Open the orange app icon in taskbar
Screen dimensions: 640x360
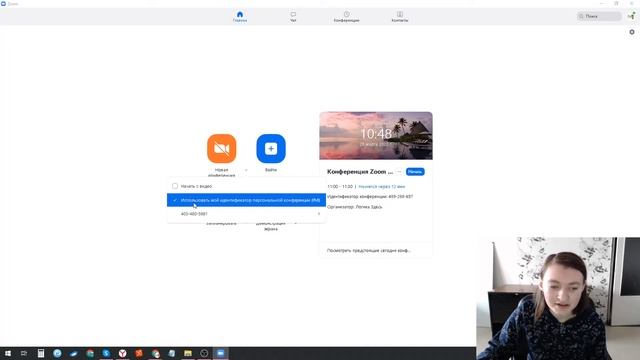click(139, 353)
